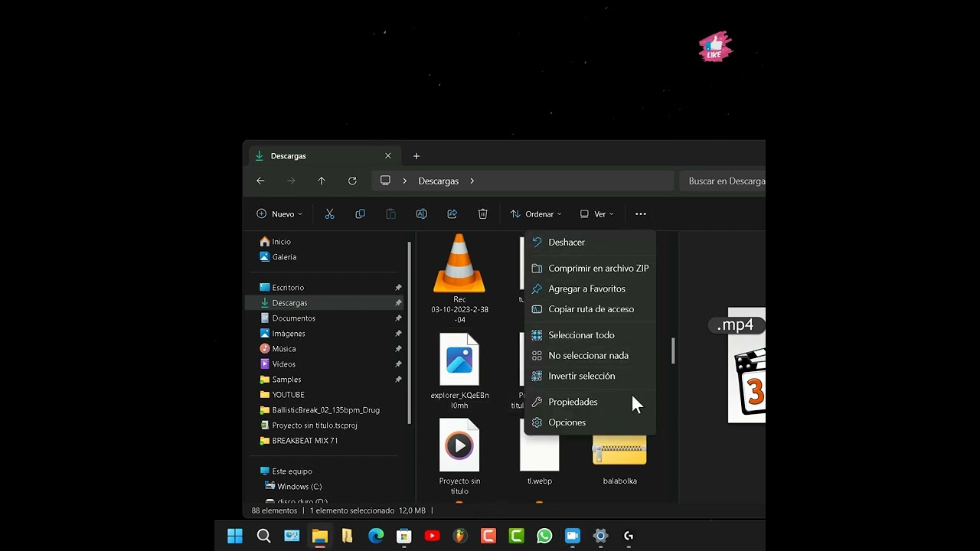The image size is (980, 551).
Task: Choose No seleccionar nada
Action: [590, 355]
